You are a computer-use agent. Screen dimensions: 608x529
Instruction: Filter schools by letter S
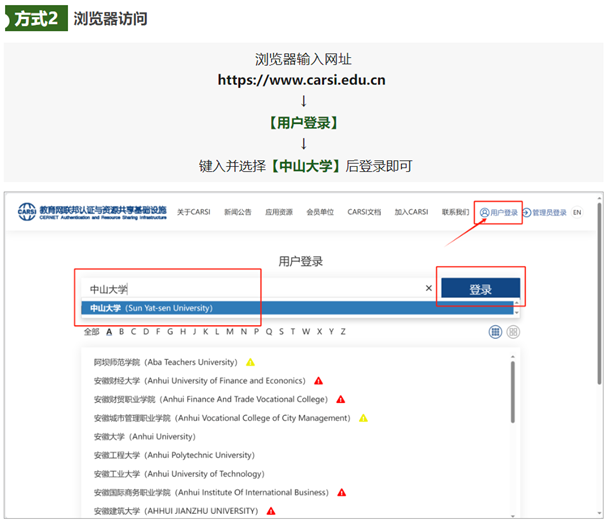pyautogui.click(x=281, y=332)
